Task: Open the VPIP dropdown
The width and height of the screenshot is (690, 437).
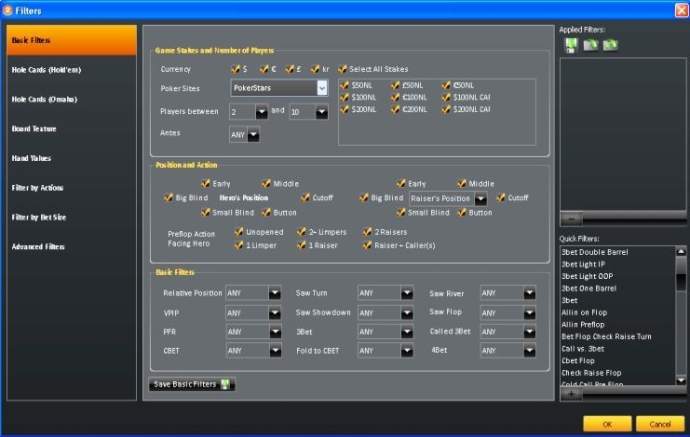Action: [274, 313]
